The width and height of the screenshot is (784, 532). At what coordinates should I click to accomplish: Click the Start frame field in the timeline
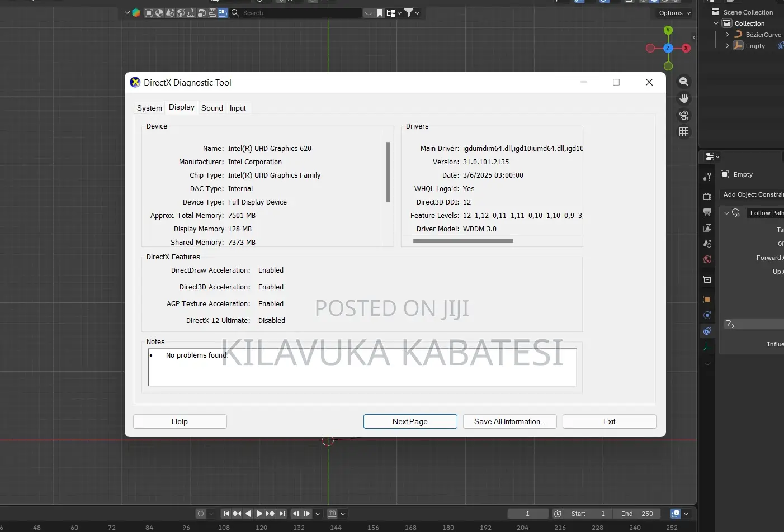click(x=588, y=514)
